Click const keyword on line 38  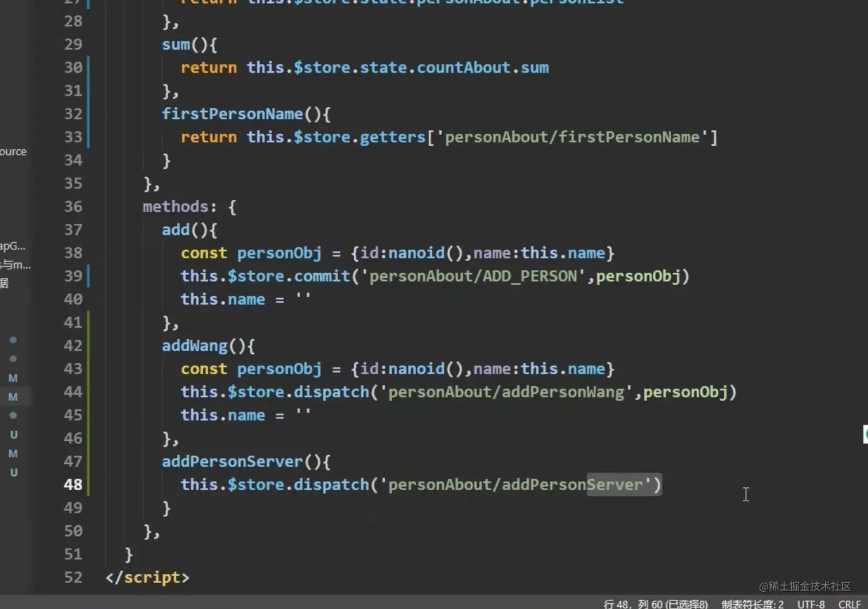tap(204, 253)
